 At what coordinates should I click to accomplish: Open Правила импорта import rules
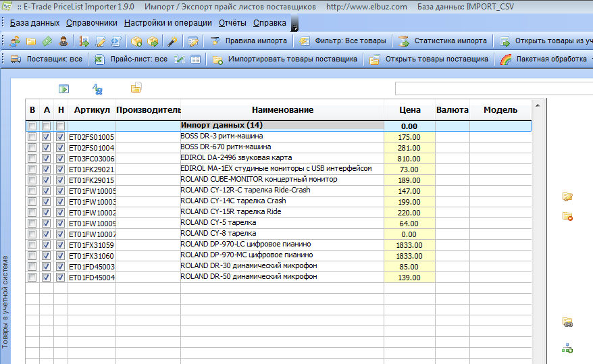pos(249,41)
